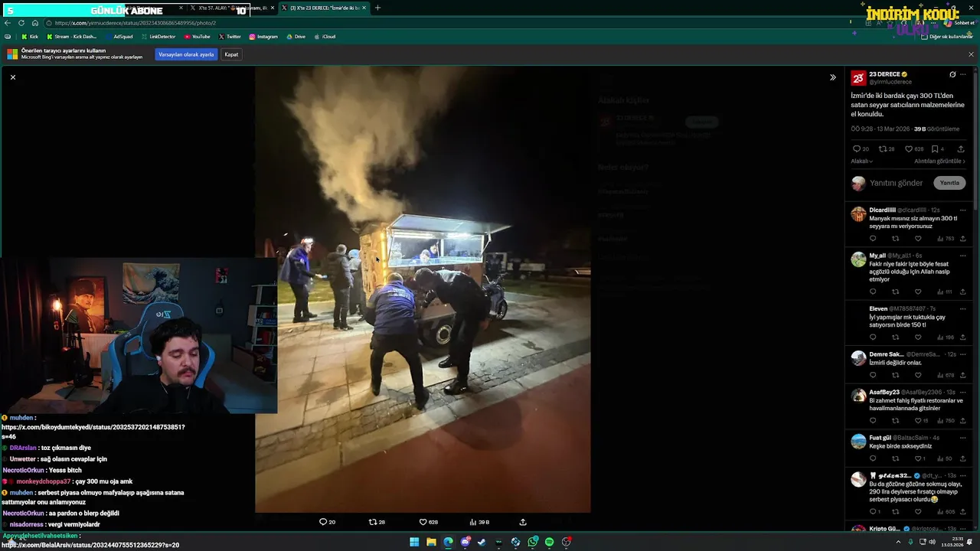Open the LinkDetector bookmark
This screenshot has height=551, width=980.
point(158,37)
